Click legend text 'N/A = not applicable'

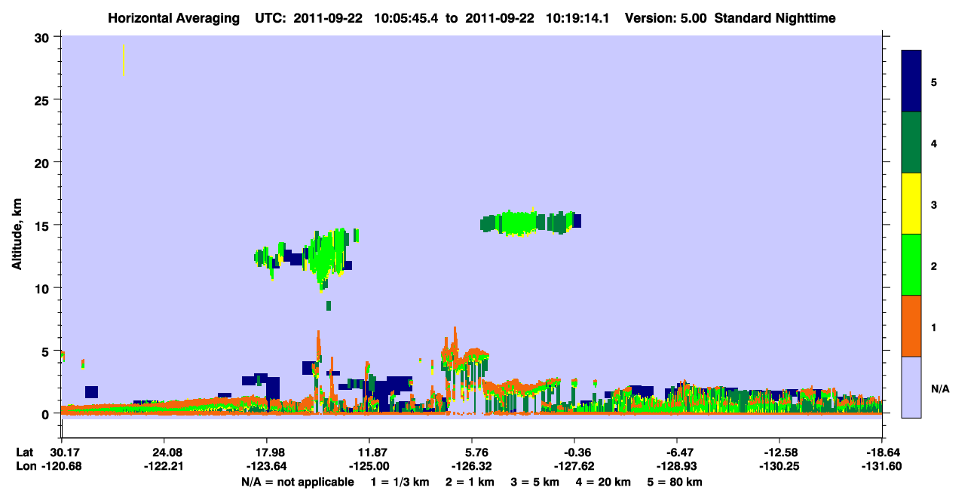click(x=298, y=482)
